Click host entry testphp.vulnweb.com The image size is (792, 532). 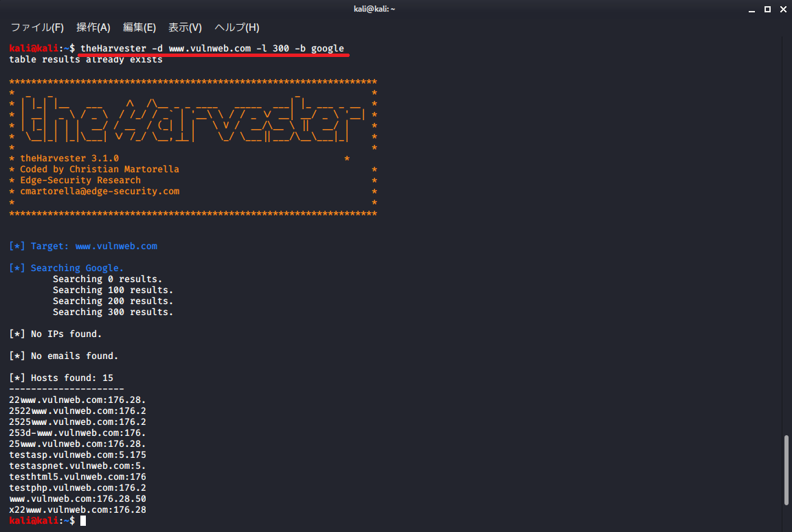point(78,488)
